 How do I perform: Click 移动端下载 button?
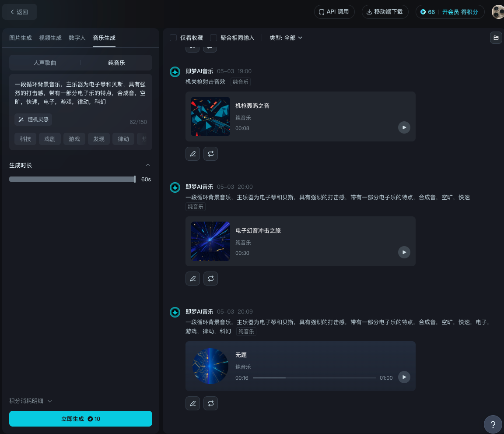[385, 12]
